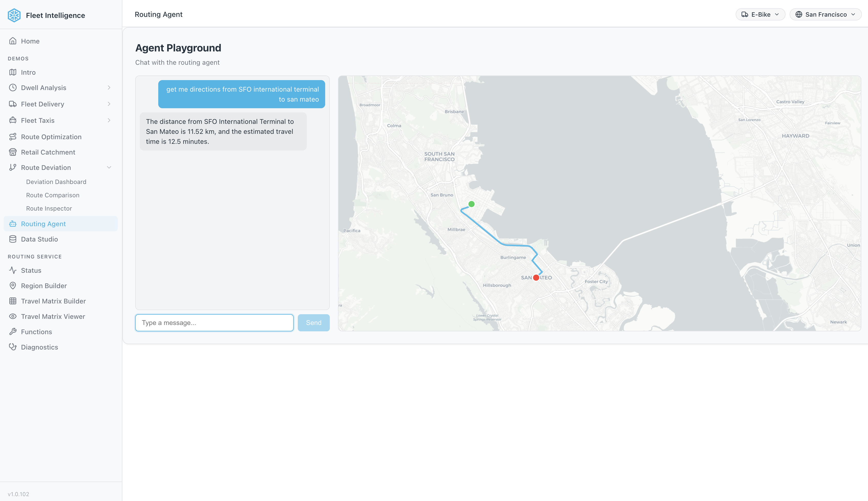868x501 pixels.
Task: Click the Type a message input field
Action: click(x=214, y=323)
